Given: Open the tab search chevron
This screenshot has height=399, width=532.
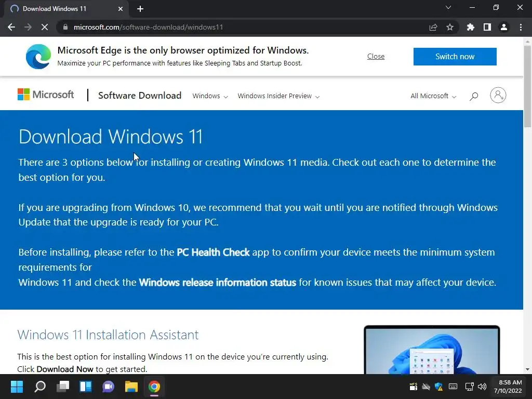Looking at the screenshot, I should (448, 7).
